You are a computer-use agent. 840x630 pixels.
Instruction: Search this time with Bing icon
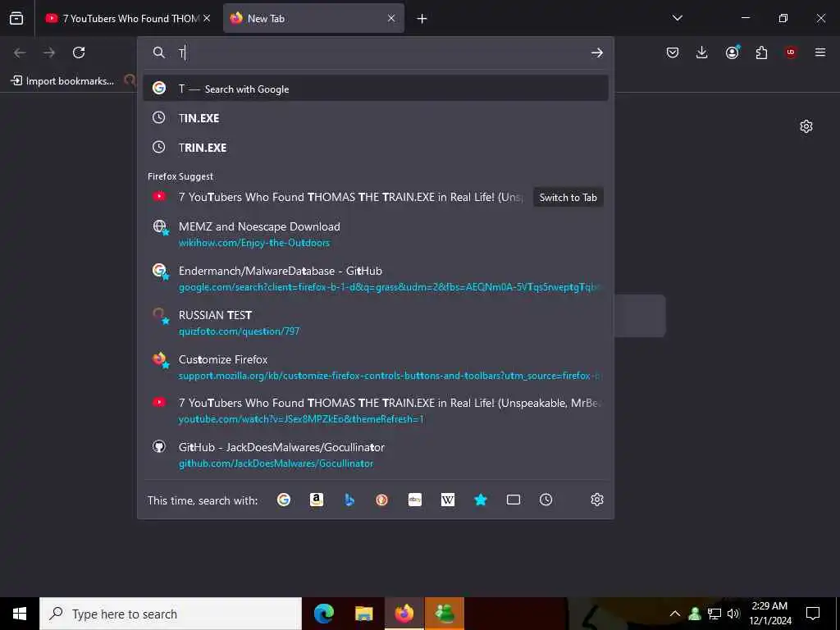(349, 500)
